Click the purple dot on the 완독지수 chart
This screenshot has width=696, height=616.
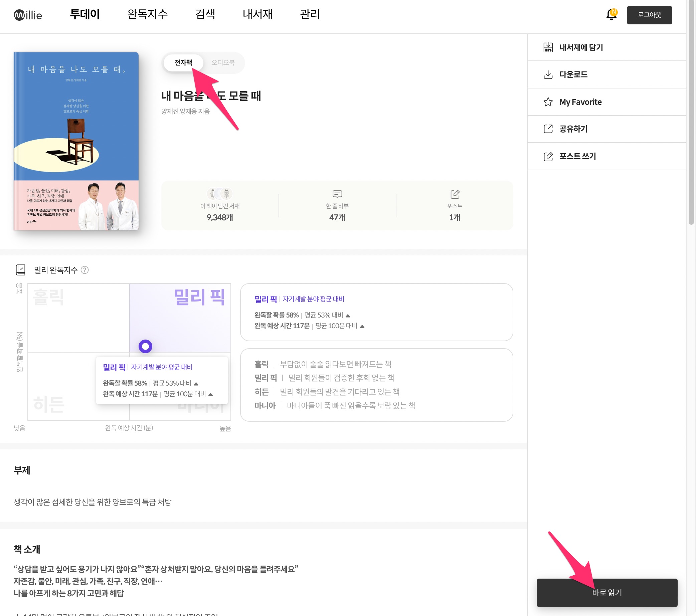coord(145,346)
